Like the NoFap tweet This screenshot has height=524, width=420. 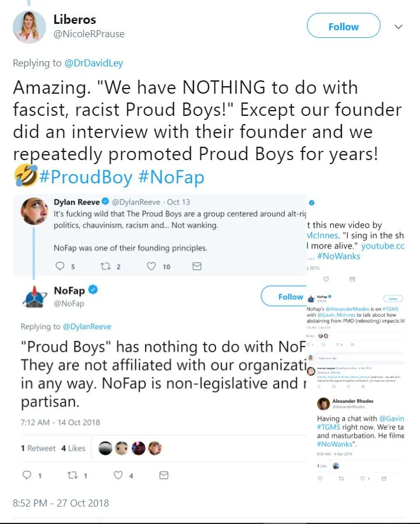[x=118, y=476]
